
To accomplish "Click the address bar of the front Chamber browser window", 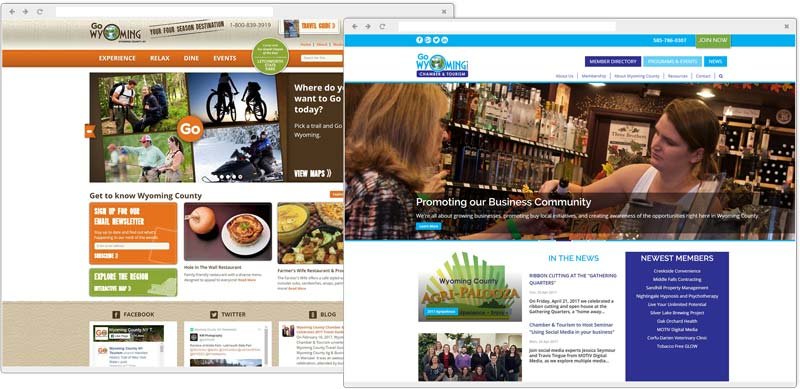I will 507,27.
